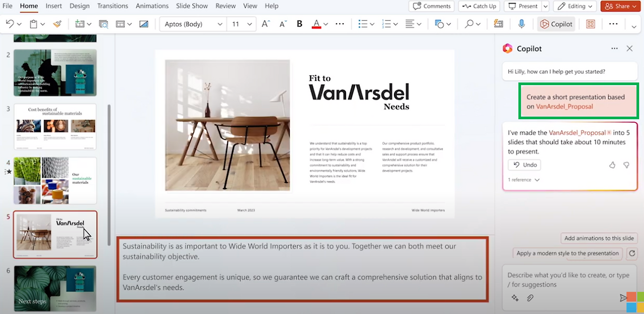The image size is (644, 314).
Task: Switch to the Slide Show tab
Action: [192, 6]
